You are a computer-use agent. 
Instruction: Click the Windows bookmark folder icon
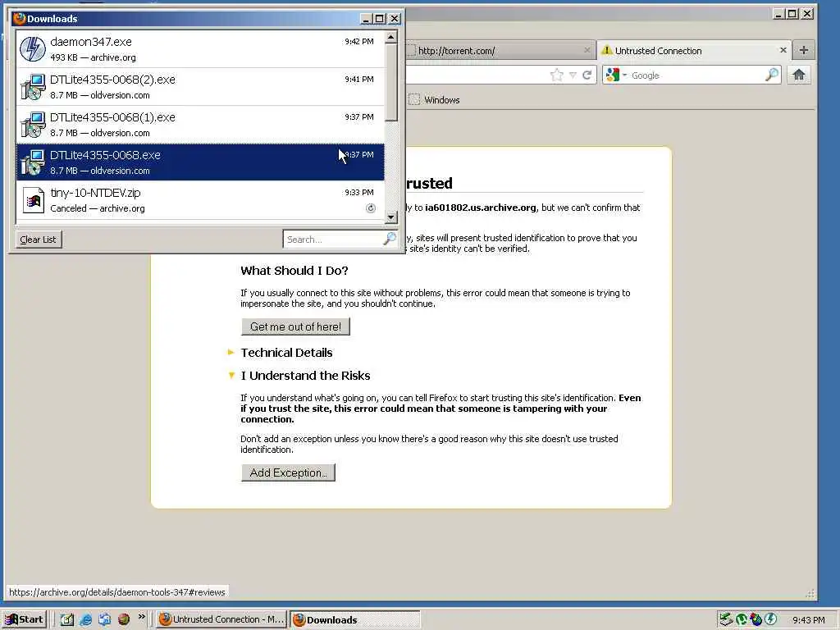[x=414, y=99]
